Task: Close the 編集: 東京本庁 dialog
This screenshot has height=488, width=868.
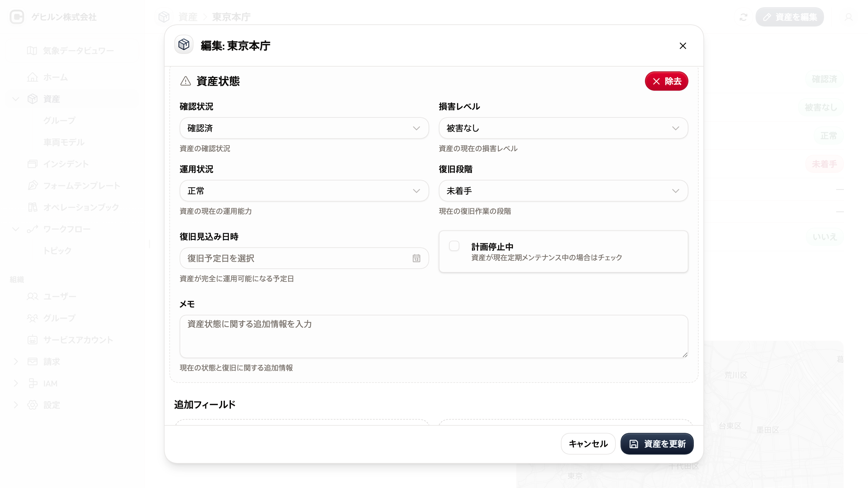Action: pos(683,46)
